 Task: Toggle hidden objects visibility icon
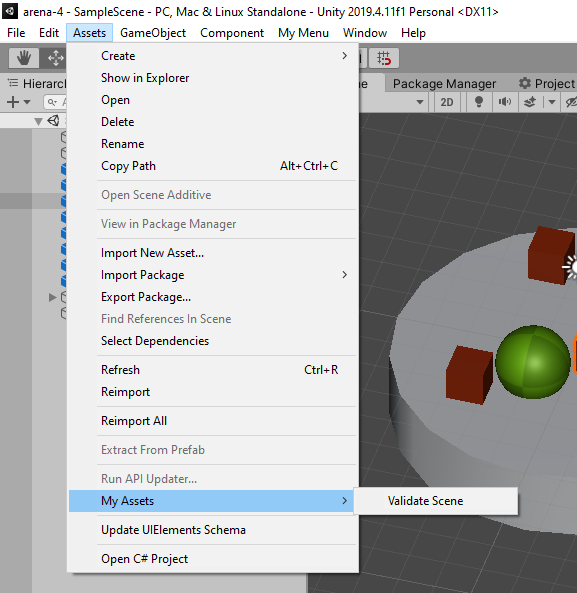(571, 102)
